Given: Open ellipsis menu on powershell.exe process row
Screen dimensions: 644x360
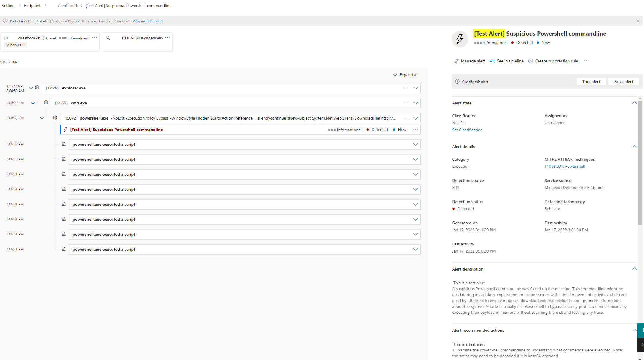Looking at the screenshot, I should (x=406, y=118).
